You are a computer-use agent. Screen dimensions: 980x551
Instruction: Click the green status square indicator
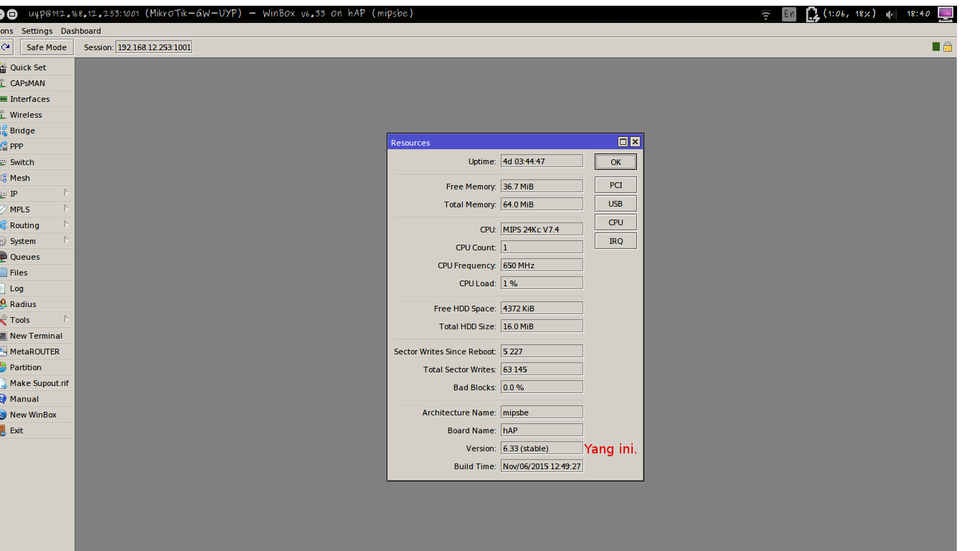click(x=936, y=47)
